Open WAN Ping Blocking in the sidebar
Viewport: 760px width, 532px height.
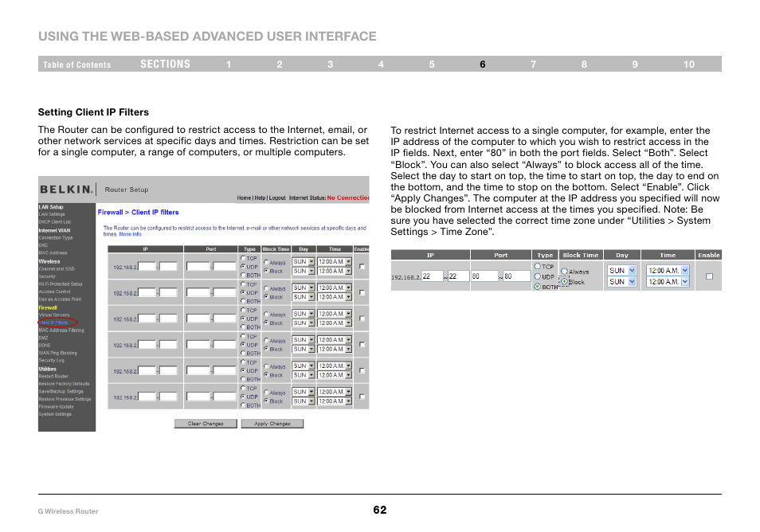57,353
